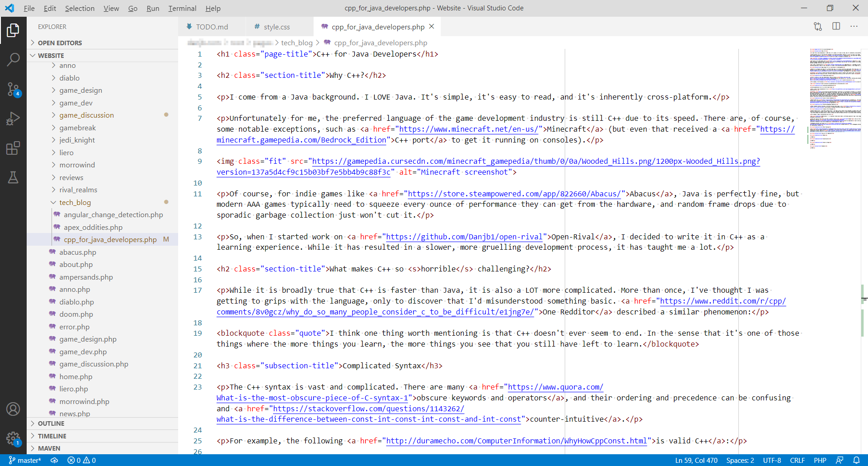This screenshot has width=868, height=466.
Task: Change encoding via UTF-8 indicator
Action: coord(772,460)
